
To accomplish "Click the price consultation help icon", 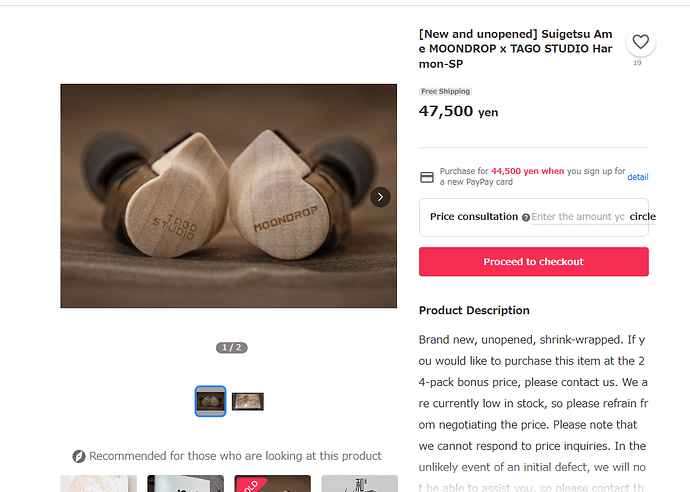I will 525,217.
